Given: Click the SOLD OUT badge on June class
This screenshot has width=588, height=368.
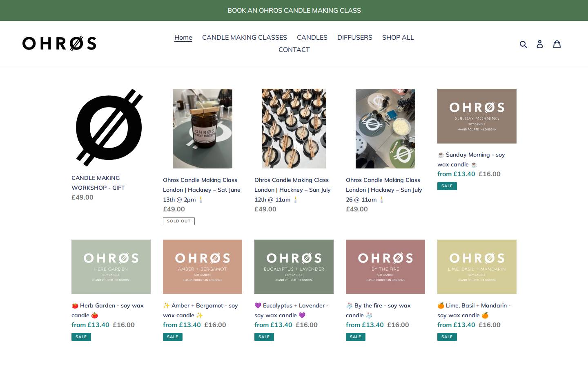Looking at the screenshot, I should pyautogui.click(x=179, y=221).
